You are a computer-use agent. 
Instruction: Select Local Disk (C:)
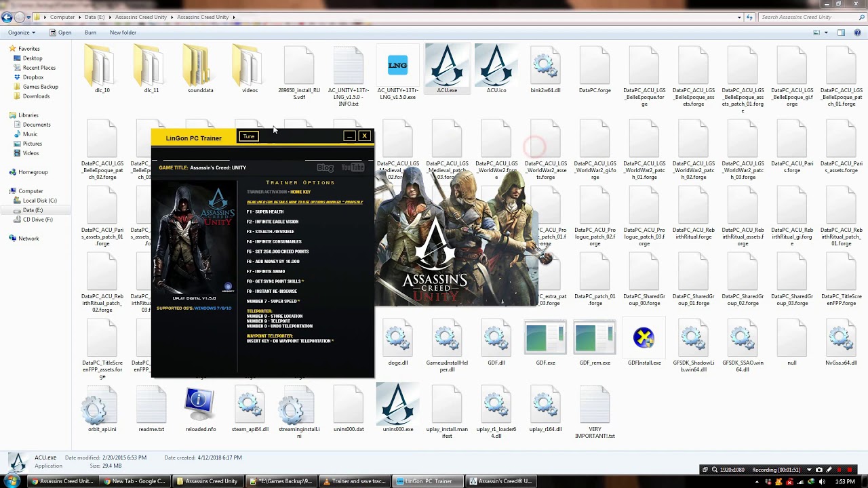[39, 201]
